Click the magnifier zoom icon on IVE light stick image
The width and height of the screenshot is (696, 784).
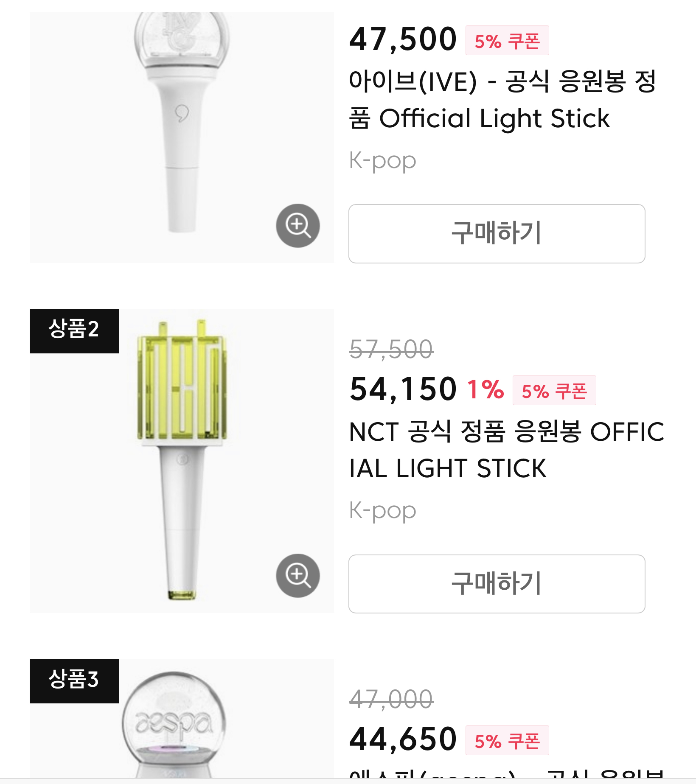298,226
